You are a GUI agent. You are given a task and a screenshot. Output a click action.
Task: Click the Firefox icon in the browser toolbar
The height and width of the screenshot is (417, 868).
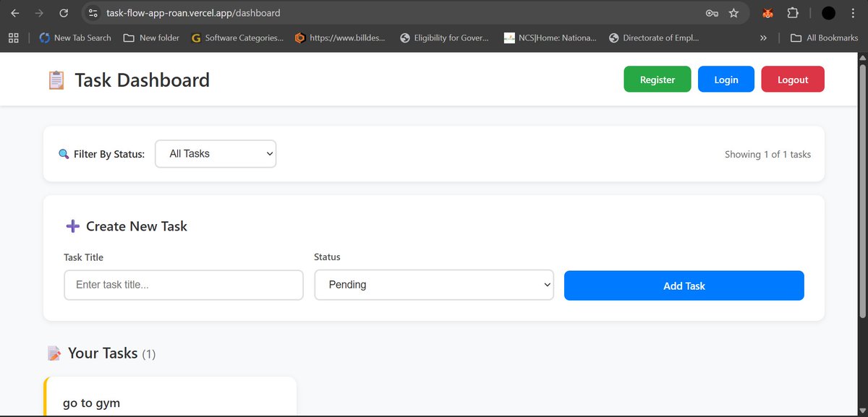click(x=767, y=12)
